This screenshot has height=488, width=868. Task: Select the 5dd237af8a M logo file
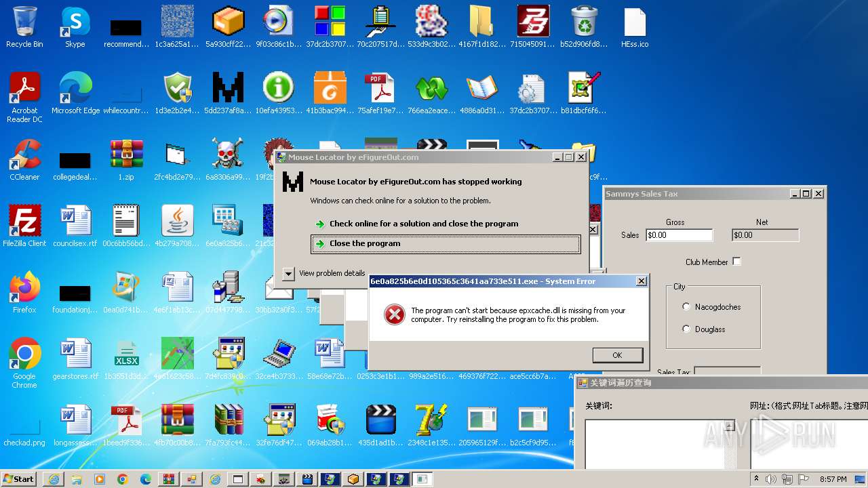(228, 94)
